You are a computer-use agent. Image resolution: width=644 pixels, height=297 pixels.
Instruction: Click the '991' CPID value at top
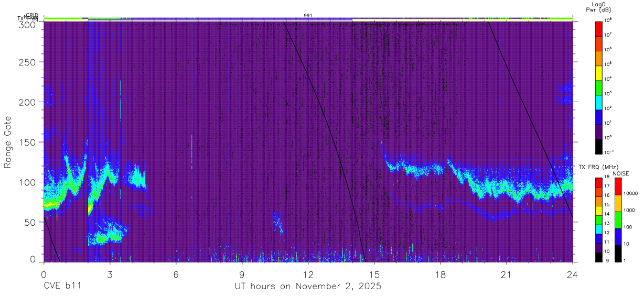[x=308, y=16]
